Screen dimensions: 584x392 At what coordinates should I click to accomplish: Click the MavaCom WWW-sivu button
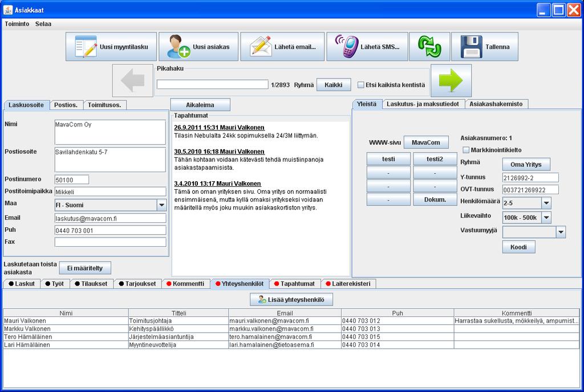pyautogui.click(x=426, y=142)
